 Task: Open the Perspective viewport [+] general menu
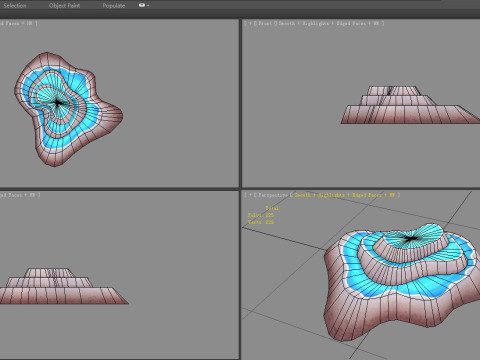click(x=250, y=195)
